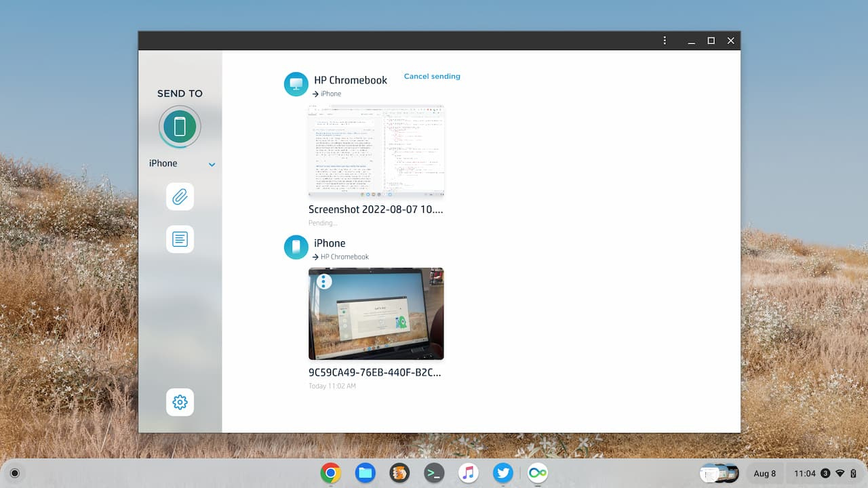The width and height of the screenshot is (868, 488).
Task: Launch Chrome from the shelf
Action: coord(331,473)
